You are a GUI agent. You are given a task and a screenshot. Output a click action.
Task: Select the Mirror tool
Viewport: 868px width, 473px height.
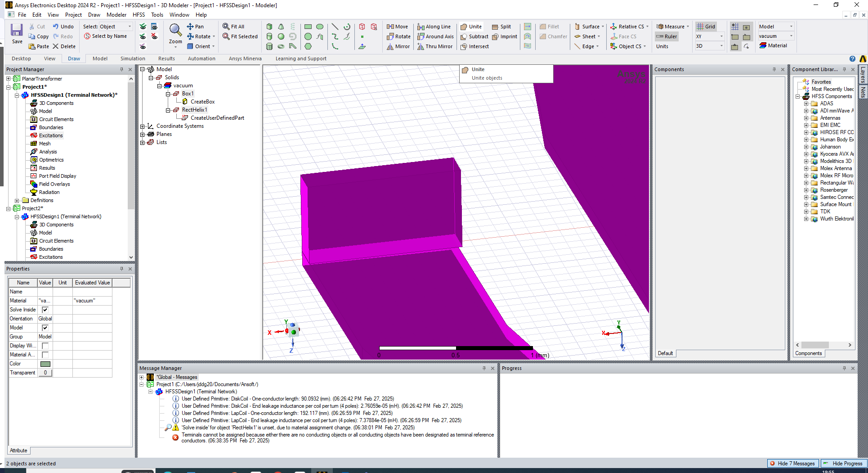[398, 46]
